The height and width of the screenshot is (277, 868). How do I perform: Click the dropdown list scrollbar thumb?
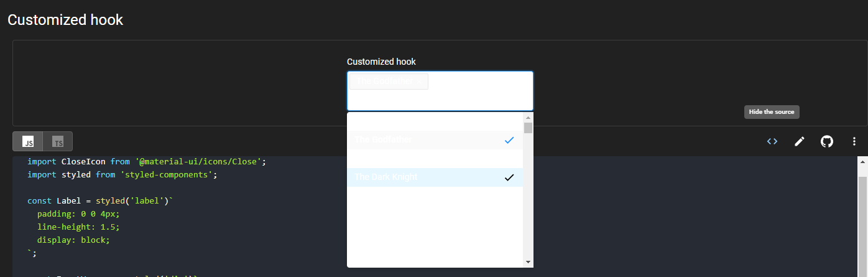(x=528, y=128)
